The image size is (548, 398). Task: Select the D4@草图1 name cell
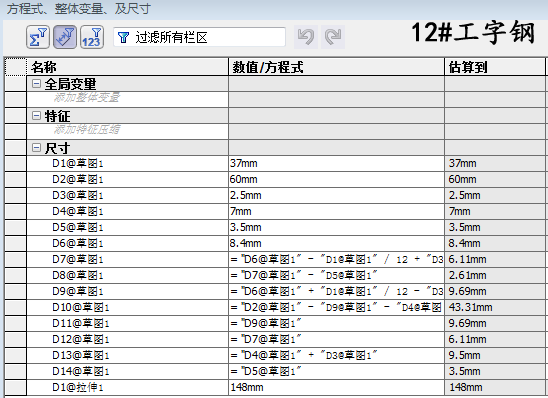click(128, 212)
